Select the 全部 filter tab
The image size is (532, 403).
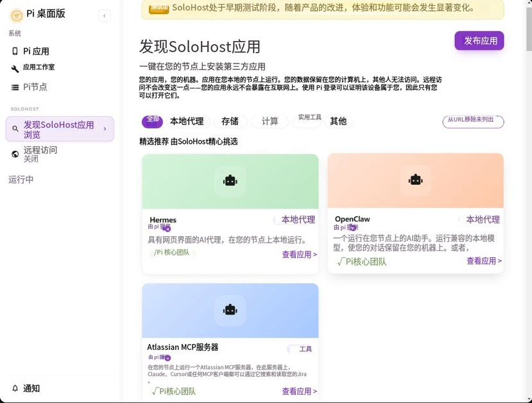coord(152,121)
